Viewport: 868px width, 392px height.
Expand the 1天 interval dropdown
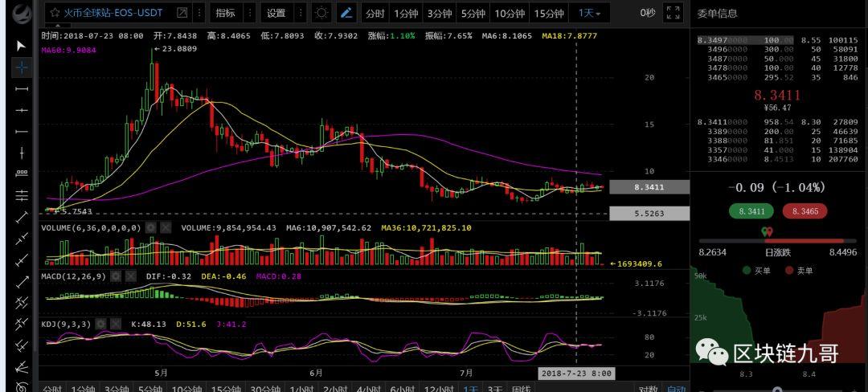pyautogui.click(x=590, y=14)
